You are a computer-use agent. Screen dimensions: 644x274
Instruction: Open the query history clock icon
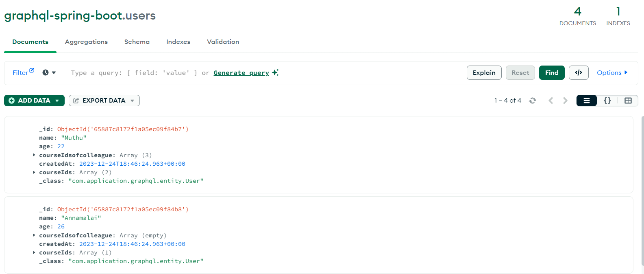pos(45,72)
